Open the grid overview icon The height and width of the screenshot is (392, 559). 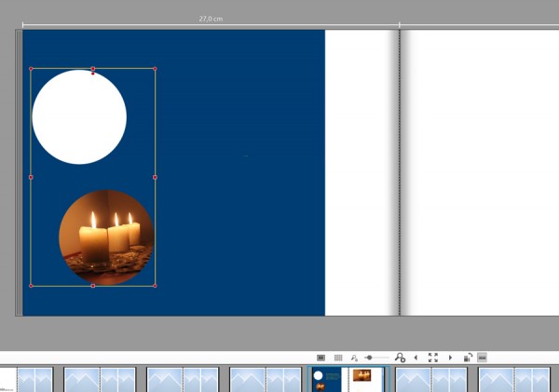[338, 358]
